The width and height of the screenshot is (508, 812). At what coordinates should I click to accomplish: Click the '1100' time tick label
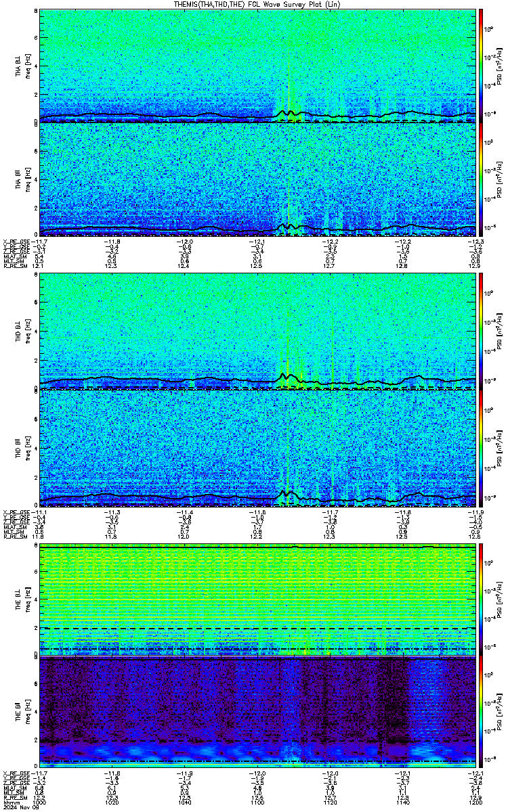(x=257, y=801)
